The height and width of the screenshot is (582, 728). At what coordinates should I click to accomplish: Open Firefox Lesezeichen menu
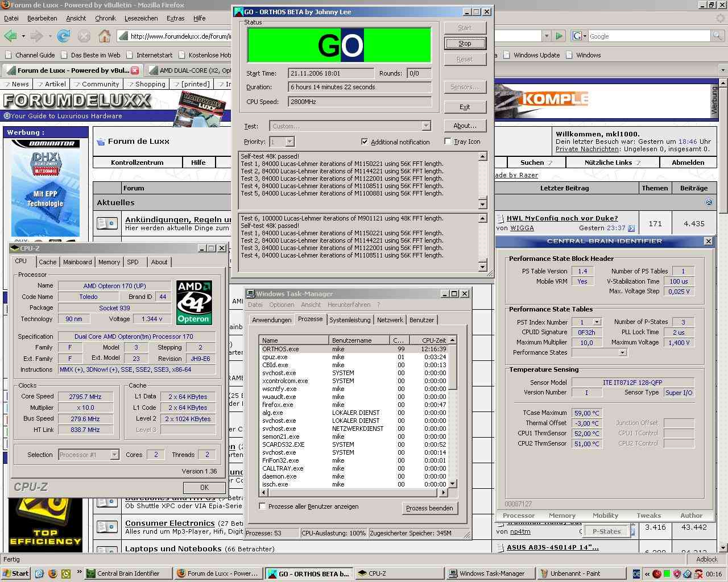[141, 18]
